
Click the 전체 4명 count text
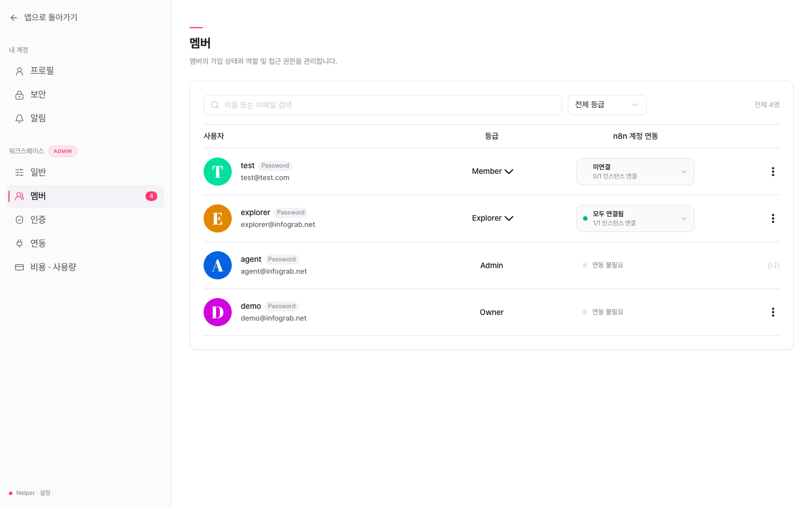[767, 105]
